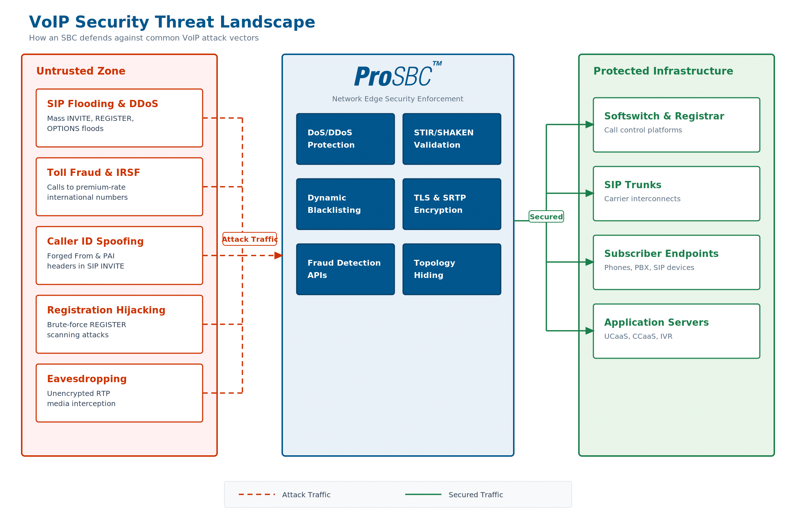Click the 'Brute-force REGISTER scanning attacks' text
This screenshot has width=796, height=532.
click(86, 330)
